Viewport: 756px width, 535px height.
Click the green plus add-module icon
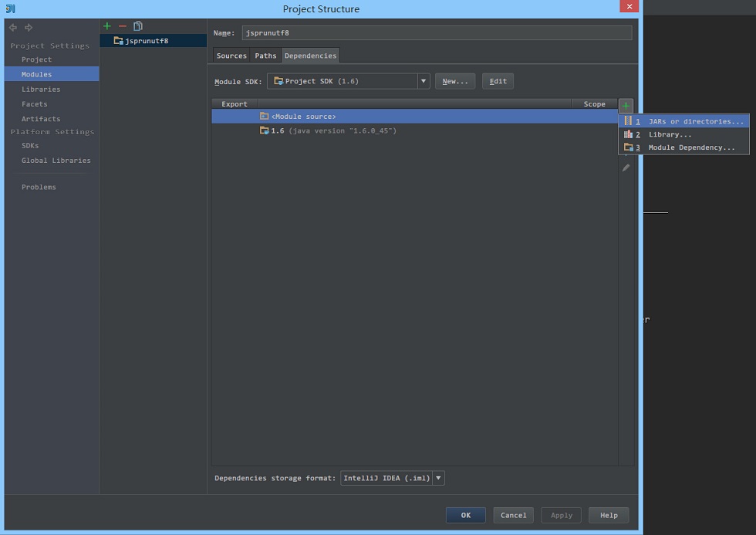tap(107, 26)
